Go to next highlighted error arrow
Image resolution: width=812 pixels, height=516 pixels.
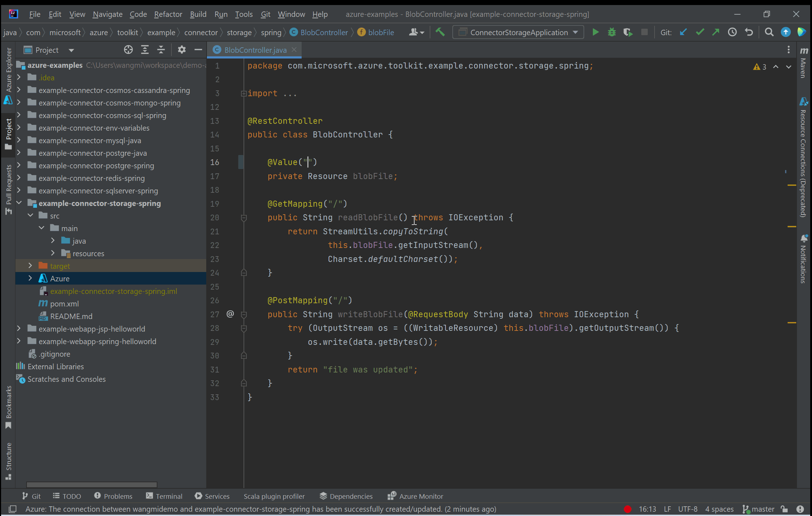click(789, 67)
